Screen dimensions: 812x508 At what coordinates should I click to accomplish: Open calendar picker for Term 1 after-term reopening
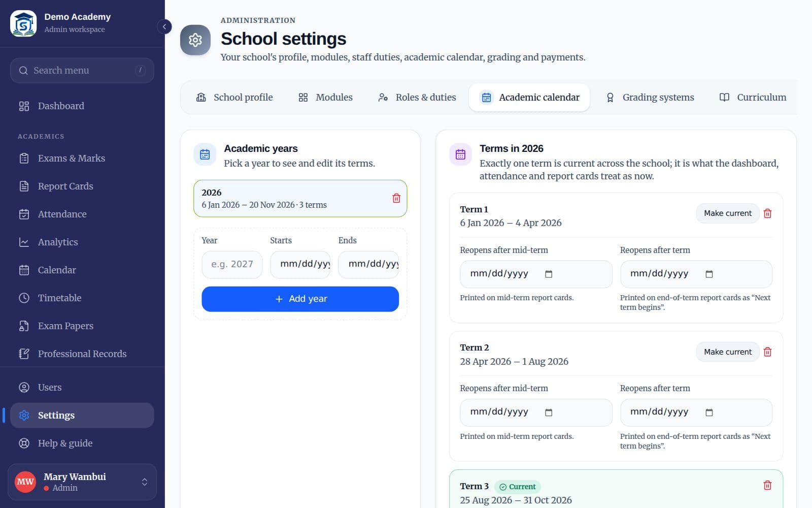(x=709, y=274)
